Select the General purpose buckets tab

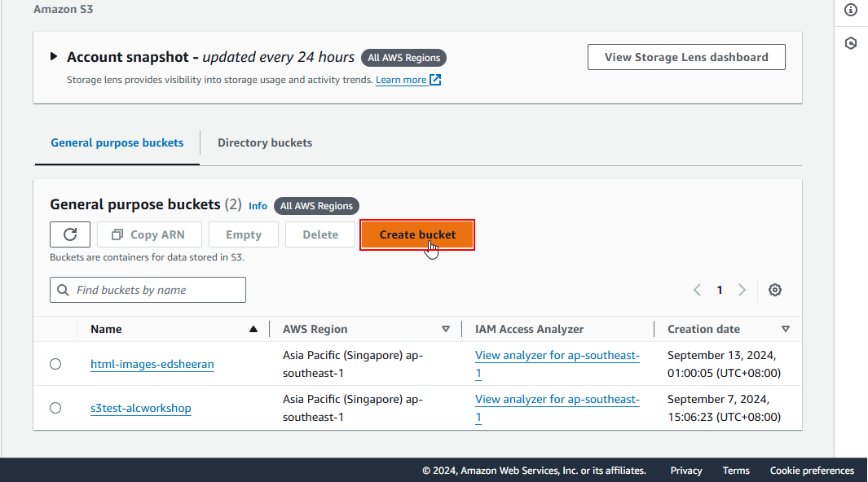(117, 142)
